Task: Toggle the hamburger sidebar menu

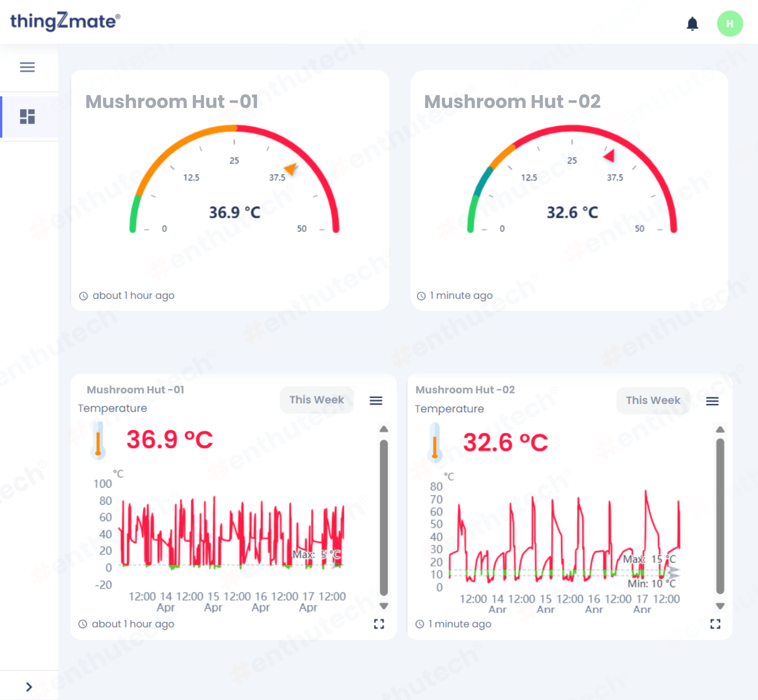Action: click(27, 67)
